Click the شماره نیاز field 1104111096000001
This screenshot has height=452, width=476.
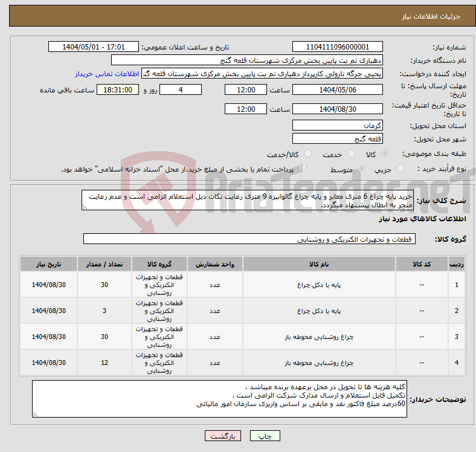pyautogui.click(x=338, y=47)
